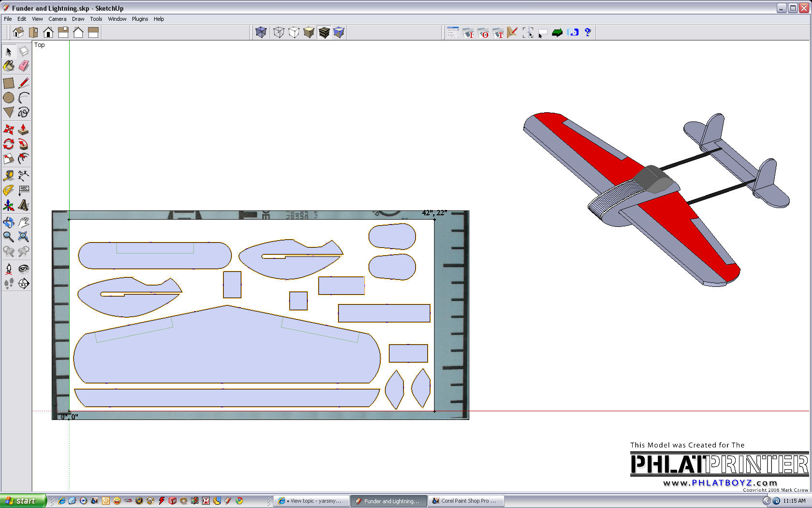Viewport: 812px width, 508px height.
Task: Click the green arrow export icon
Action: [557, 33]
